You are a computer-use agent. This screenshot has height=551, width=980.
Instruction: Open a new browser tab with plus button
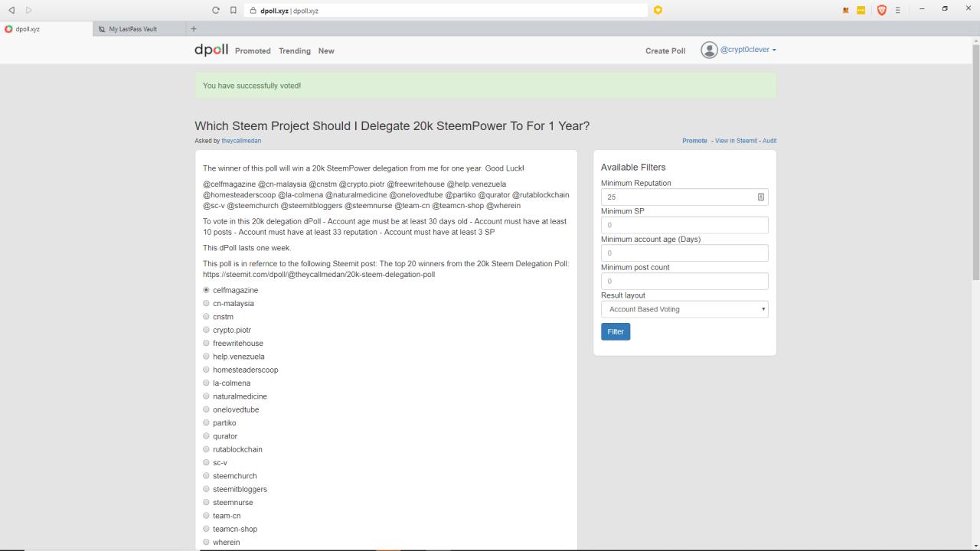tap(194, 29)
